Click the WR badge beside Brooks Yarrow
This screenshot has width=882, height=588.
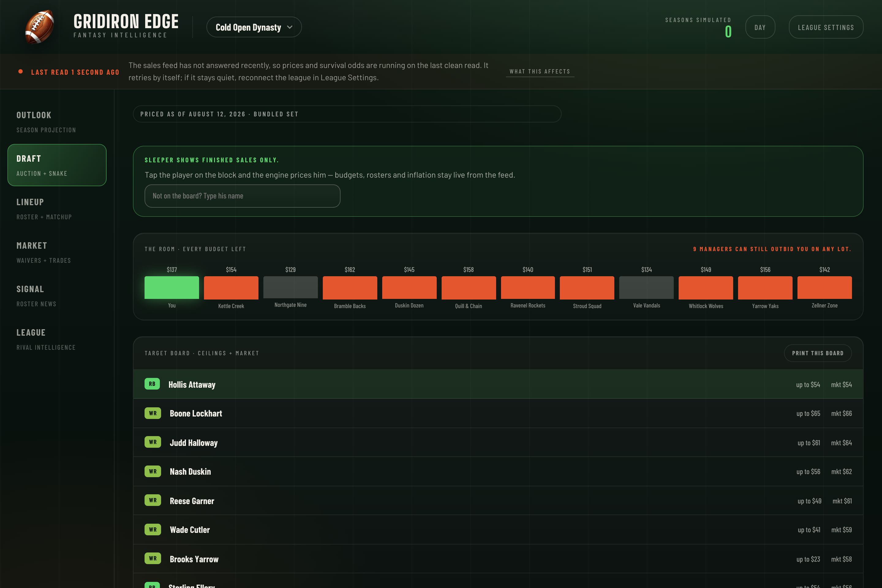(153, 558)
